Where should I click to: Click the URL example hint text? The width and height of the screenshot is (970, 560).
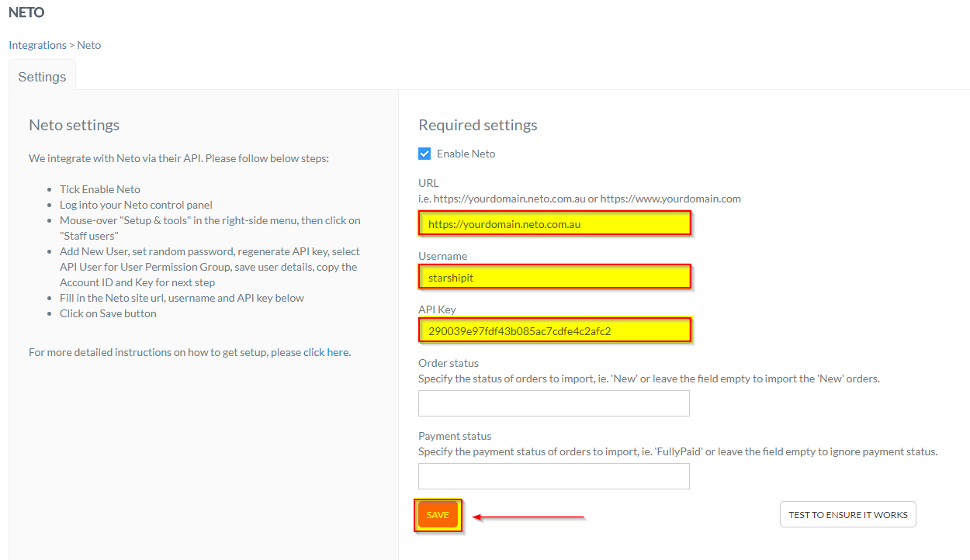pos(580,199)
